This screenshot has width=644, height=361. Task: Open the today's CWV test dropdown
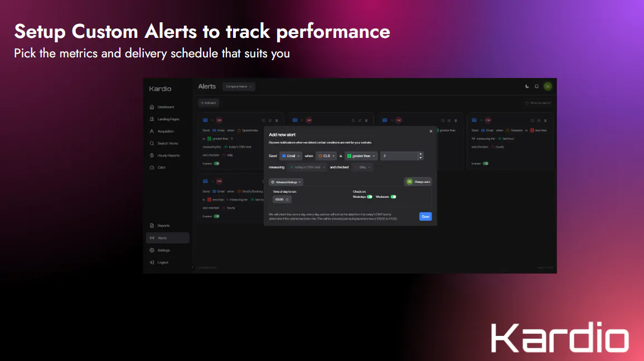point(307,167)
